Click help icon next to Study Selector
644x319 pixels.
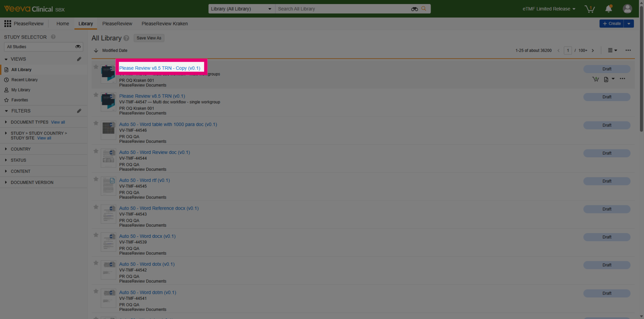click(x=53, y=37)
